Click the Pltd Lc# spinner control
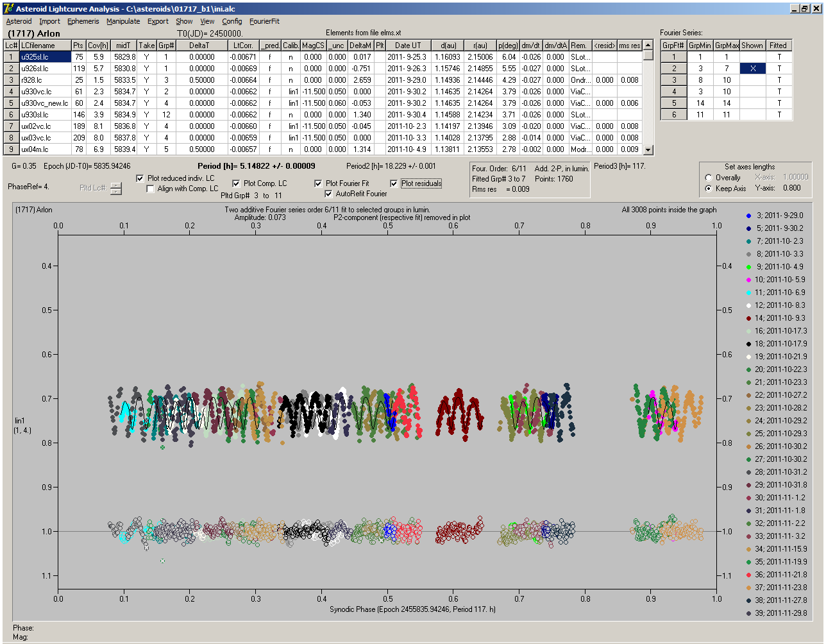 click(115, 189)
